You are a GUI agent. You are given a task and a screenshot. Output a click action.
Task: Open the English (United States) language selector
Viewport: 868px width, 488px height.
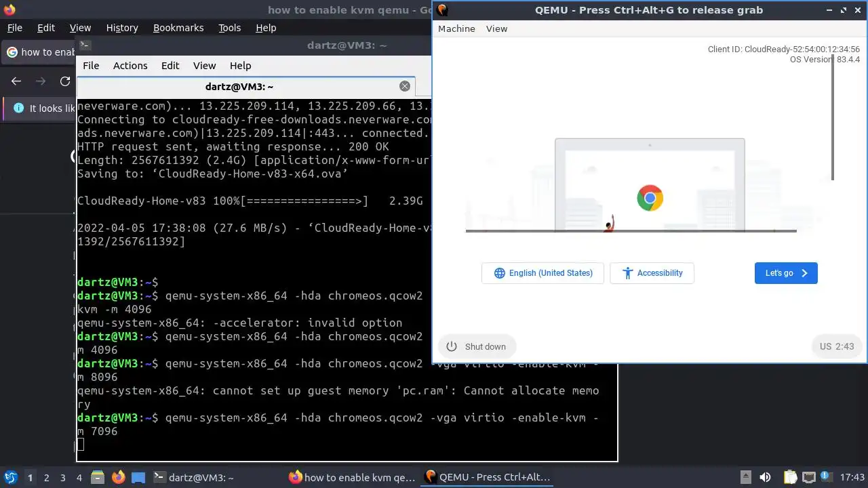(542, 273)
